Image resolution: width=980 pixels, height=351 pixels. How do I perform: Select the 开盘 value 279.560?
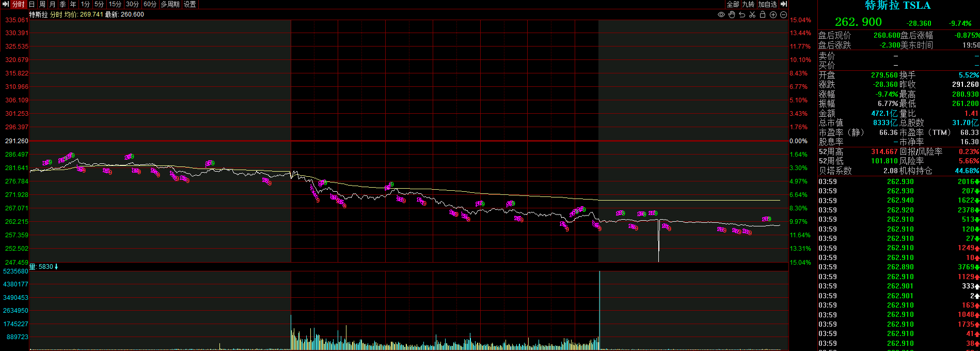click(x=885, y=75)
